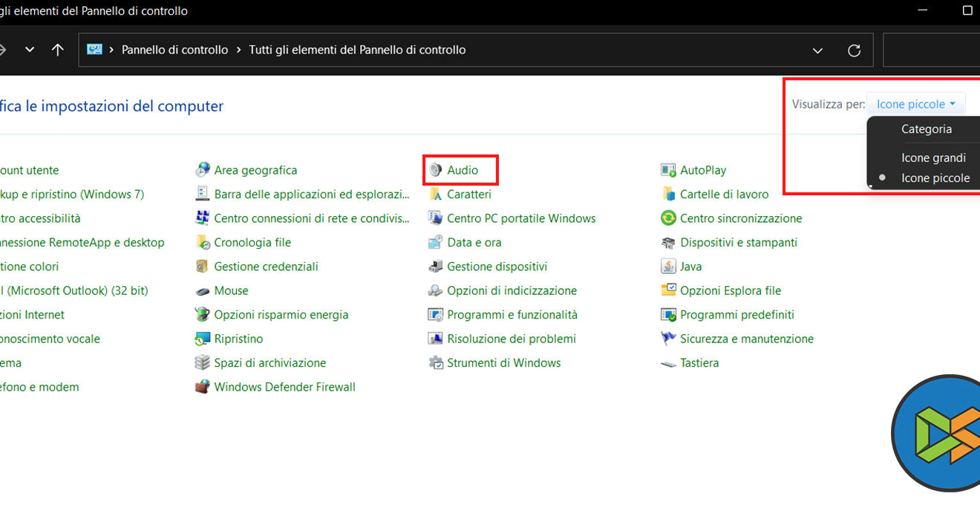The width and height of the screenshot is (980, 505).
Task: Open Gestione colori link
Action: click(x=29, y=266)
